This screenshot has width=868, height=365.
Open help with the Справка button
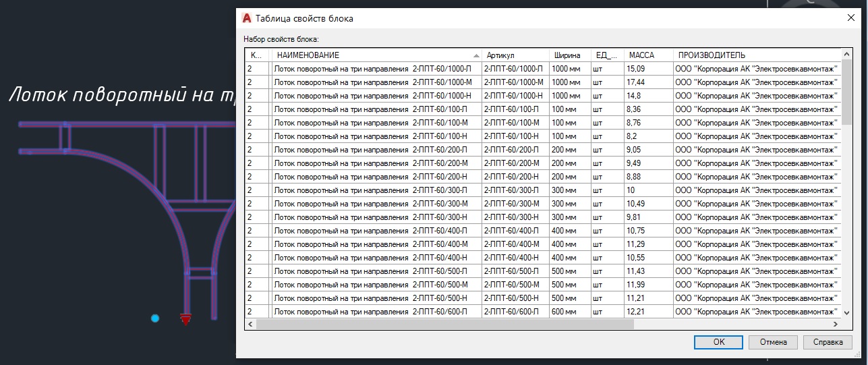(x=828, y=342)
